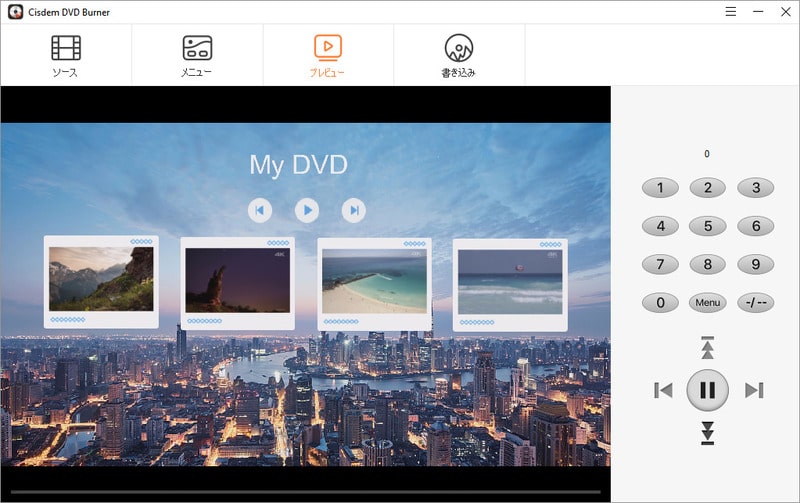Open the メニュー (Menu) tab

pos(196,56)
